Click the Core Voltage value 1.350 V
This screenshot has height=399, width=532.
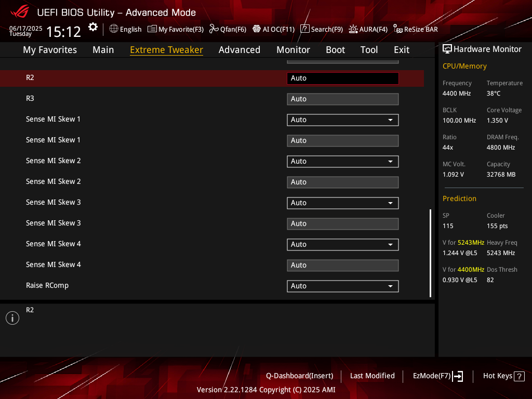[x=497, y=121]
